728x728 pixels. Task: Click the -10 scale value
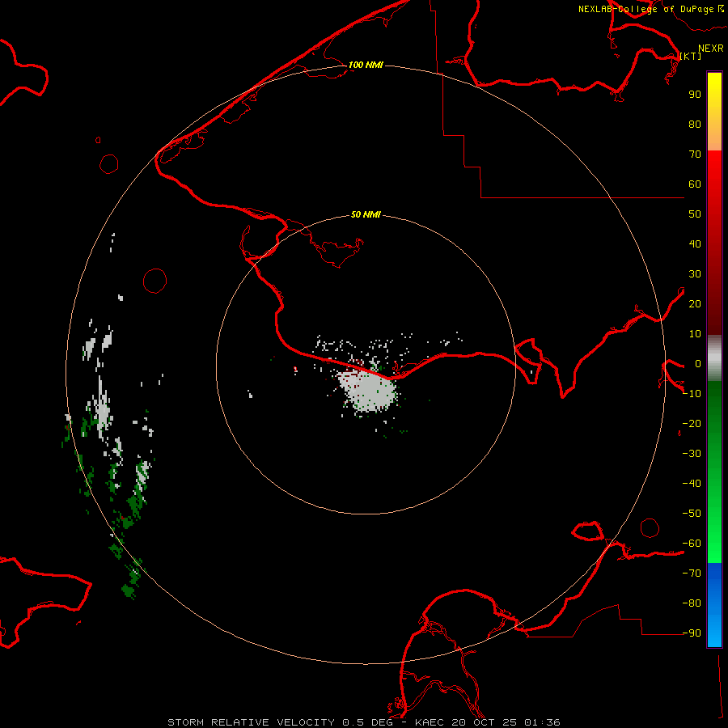(692, 394)
